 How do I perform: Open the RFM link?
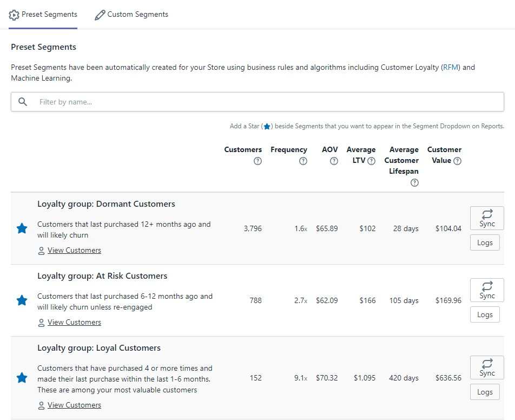[x=451, y=67]
